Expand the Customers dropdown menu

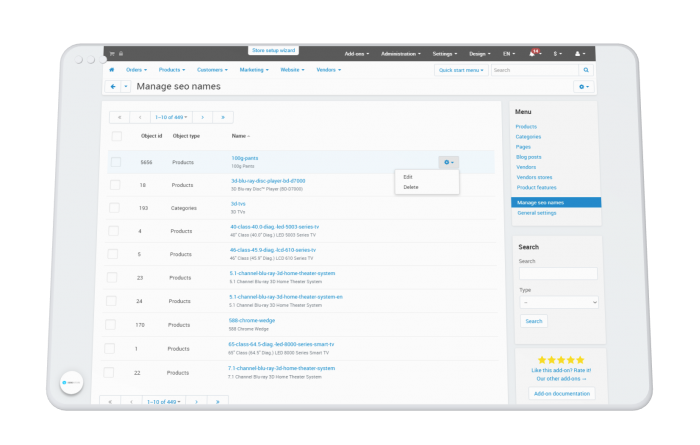tap(212, 70)
